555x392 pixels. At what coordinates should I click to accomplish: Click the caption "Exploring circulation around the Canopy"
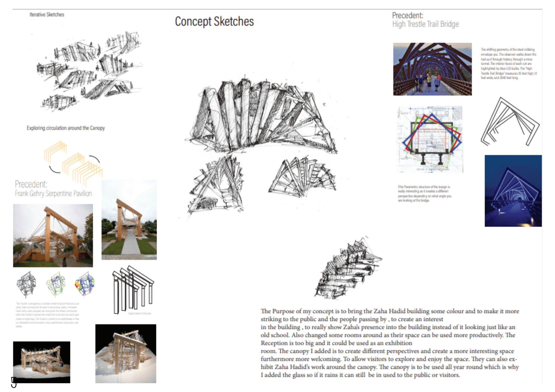66,128
